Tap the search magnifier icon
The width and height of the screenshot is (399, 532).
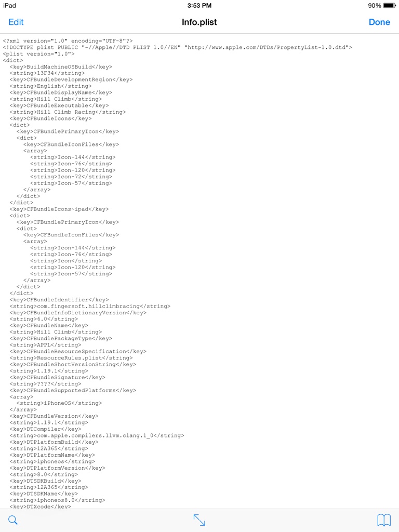point(13,520)
